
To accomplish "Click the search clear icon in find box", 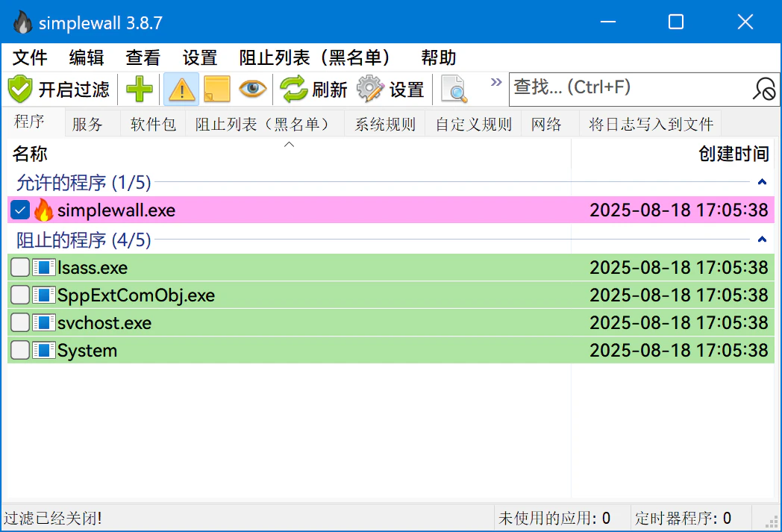I will pyautogui.click(x=764, y=90).
